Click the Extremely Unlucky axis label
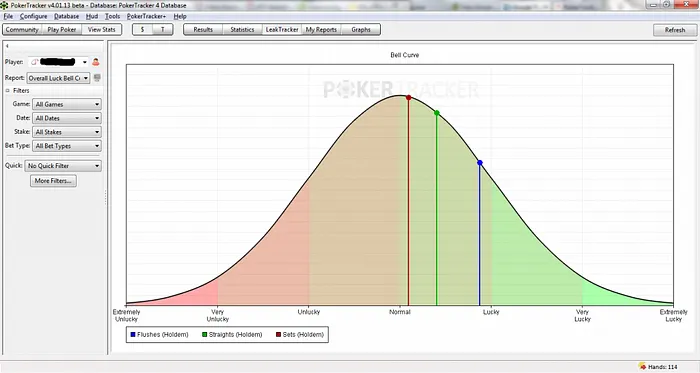The width and height of the screenshot is (700, 373). tap(126, 315)
